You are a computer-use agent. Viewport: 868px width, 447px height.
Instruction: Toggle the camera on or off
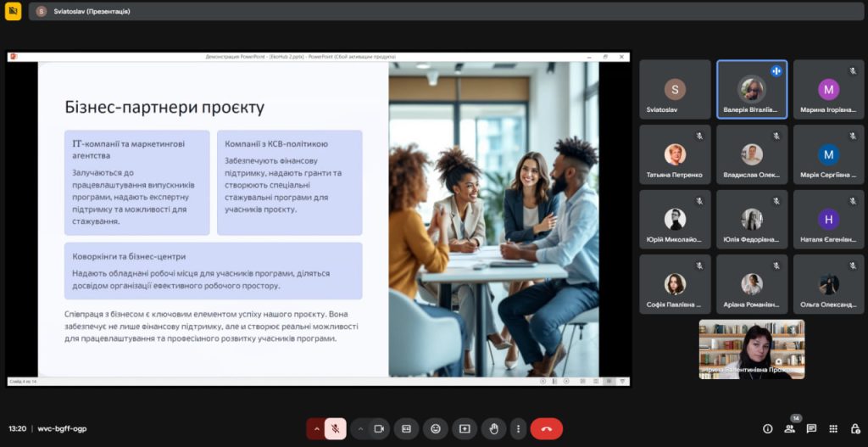(x=379, y=428)
